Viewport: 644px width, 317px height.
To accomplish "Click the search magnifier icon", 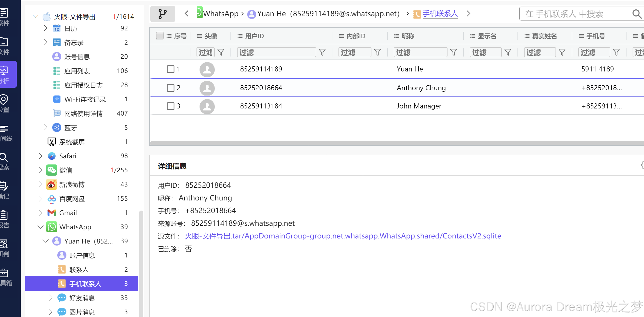I will 636,14.
